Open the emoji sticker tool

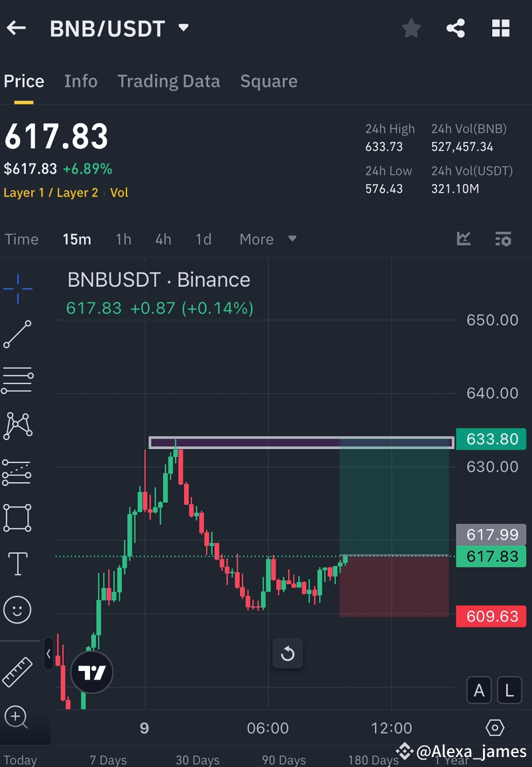click(17, 609)
